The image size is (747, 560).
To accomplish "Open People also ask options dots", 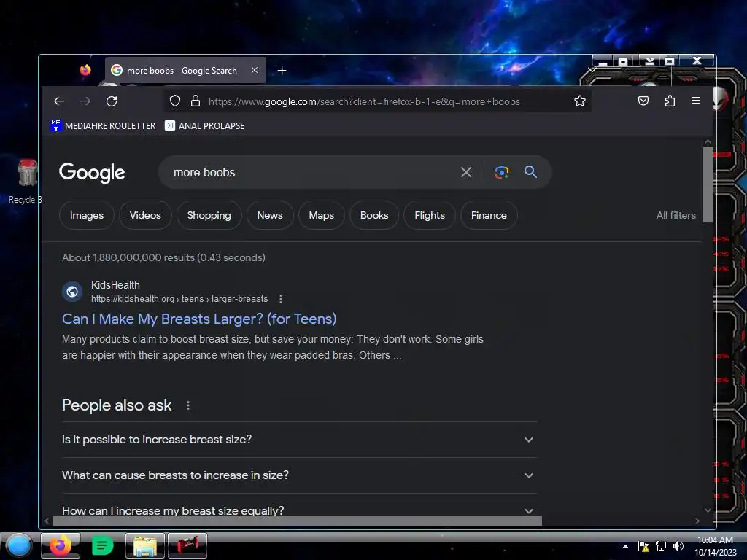I will (x=188, y=405).
